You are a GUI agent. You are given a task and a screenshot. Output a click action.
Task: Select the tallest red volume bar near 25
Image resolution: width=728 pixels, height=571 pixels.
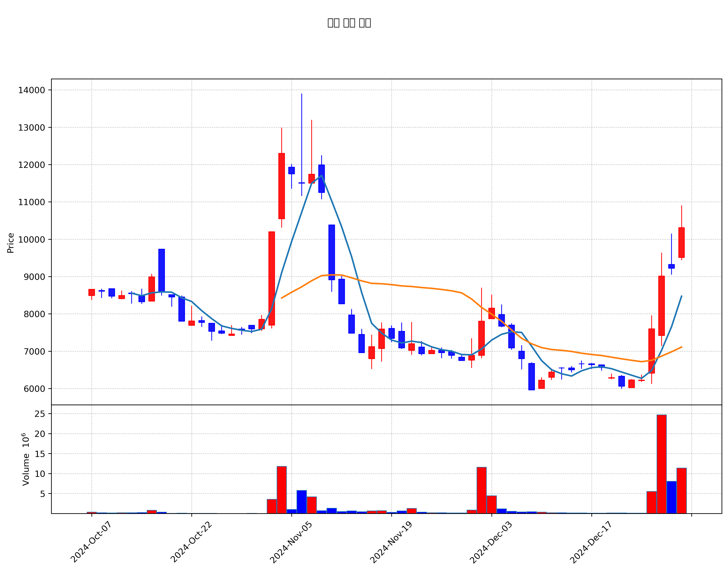pos(661,464)
